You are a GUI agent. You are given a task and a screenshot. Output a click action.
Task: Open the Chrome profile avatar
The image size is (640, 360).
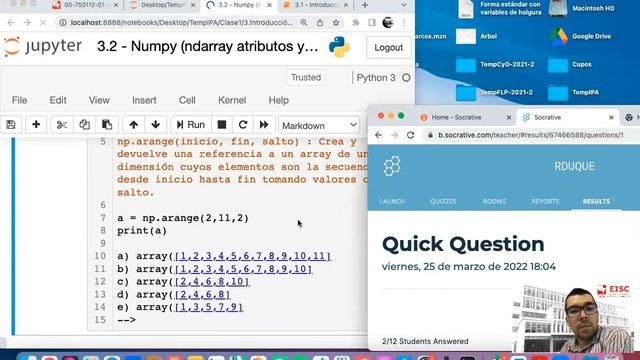pyautogui.click(x=388, y=22)
